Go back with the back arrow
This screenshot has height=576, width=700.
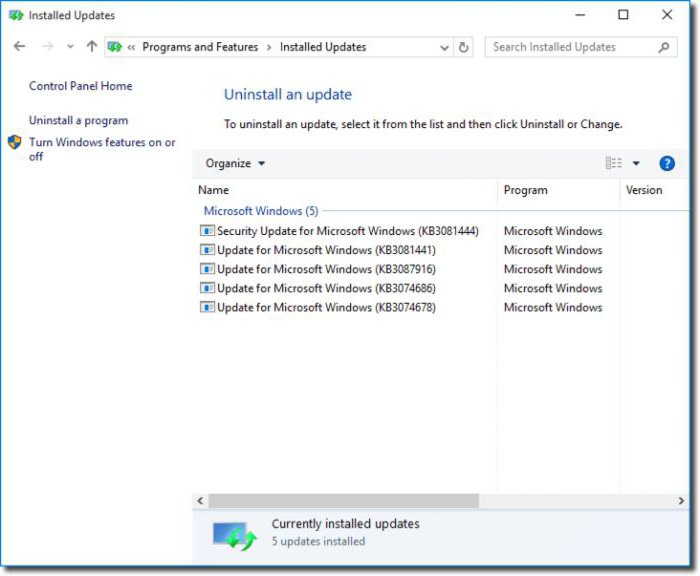pos(19,46)
